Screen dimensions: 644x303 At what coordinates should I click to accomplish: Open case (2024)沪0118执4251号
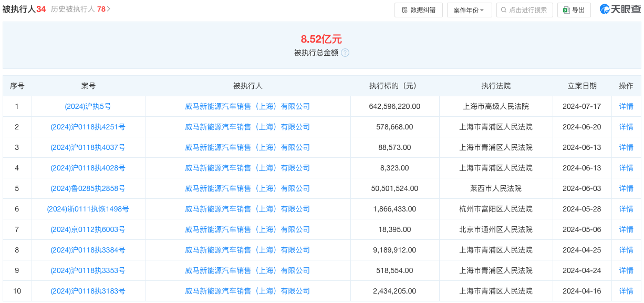point(88,127)
